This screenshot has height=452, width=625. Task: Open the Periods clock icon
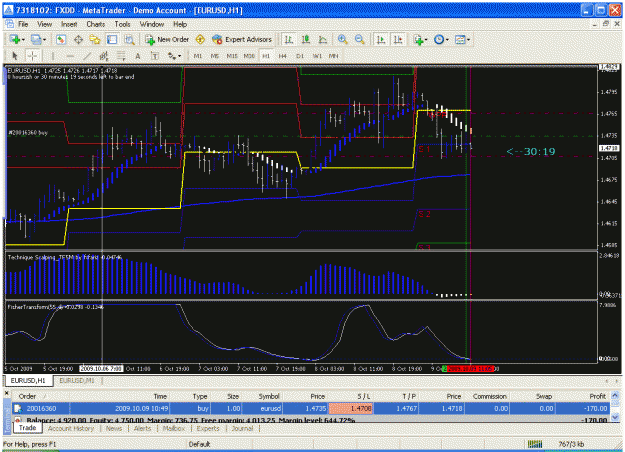pos(439,39)
